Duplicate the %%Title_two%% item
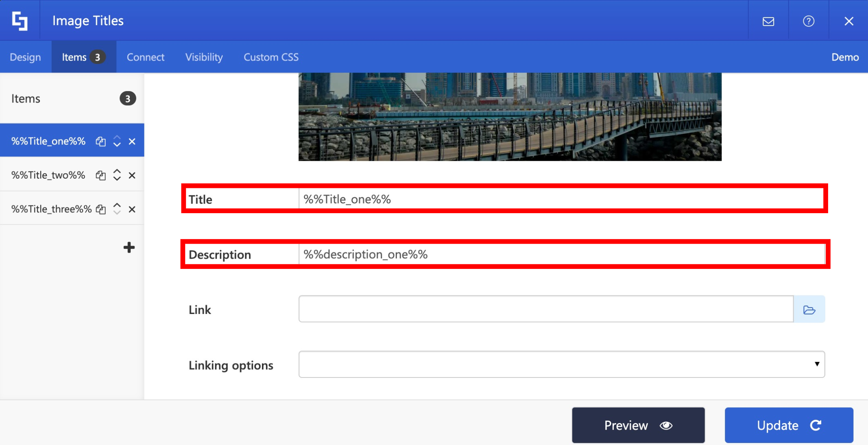Screen dimensions: 868x445 (x=100, y=175)
